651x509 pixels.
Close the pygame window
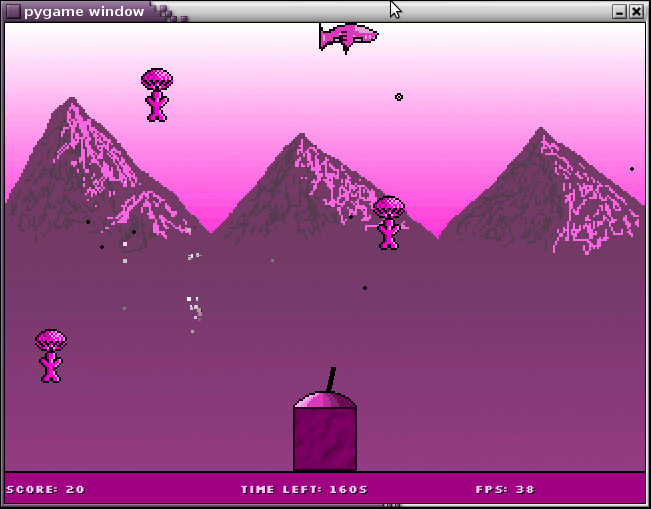636,12
